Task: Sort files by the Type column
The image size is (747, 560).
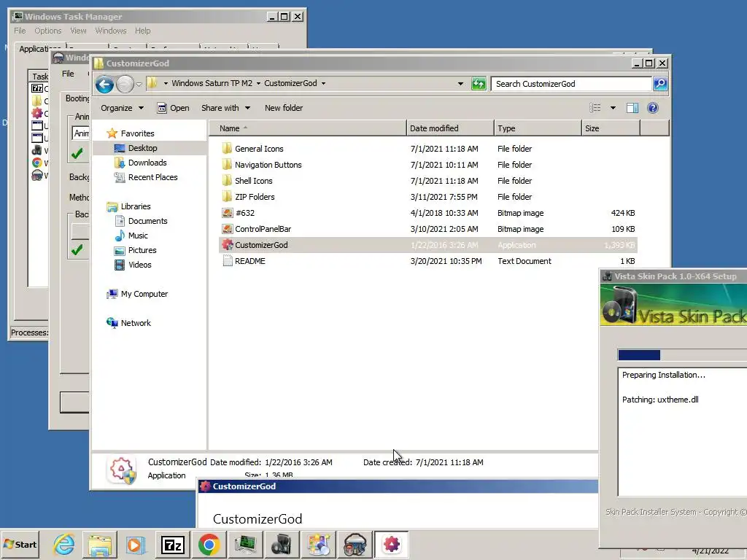Action: pos(538,128)
